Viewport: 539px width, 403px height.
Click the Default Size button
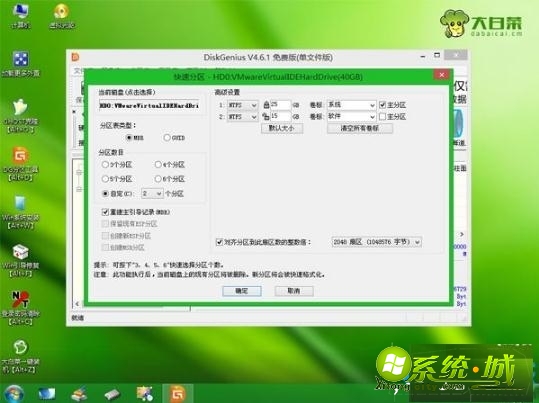(x=282, y=128)
